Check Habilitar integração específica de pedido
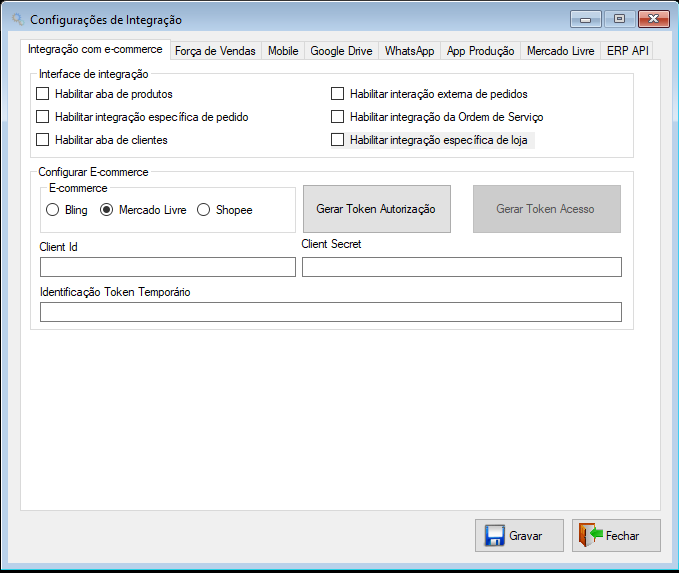The width and height of the screenshot is (679, 573). pos(42,117)
